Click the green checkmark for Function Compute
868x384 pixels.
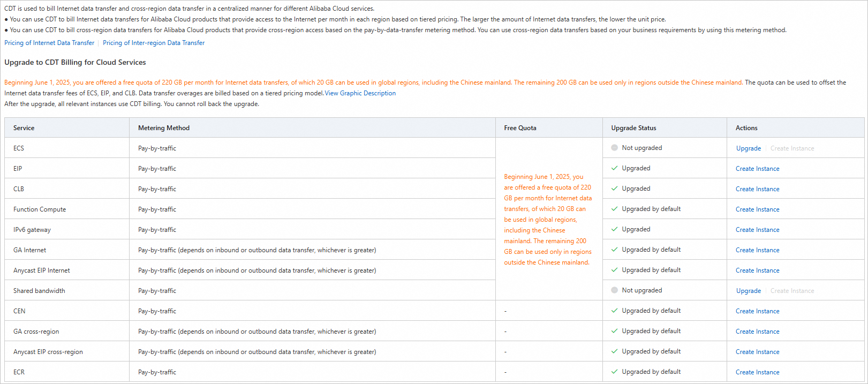click(x=614, y=209)
